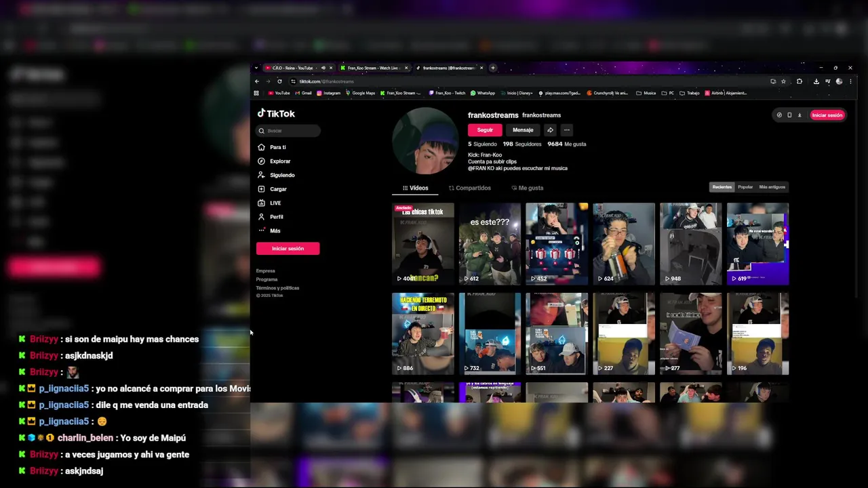Sort videos by Más antiguos
This screenshot has width=868, height=488.
(772, 187)
